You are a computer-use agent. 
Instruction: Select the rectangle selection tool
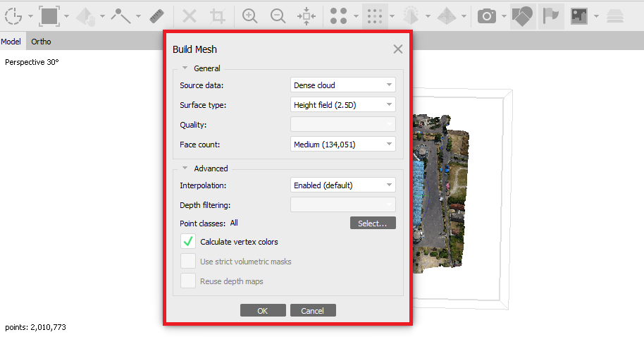pos(49,16)
